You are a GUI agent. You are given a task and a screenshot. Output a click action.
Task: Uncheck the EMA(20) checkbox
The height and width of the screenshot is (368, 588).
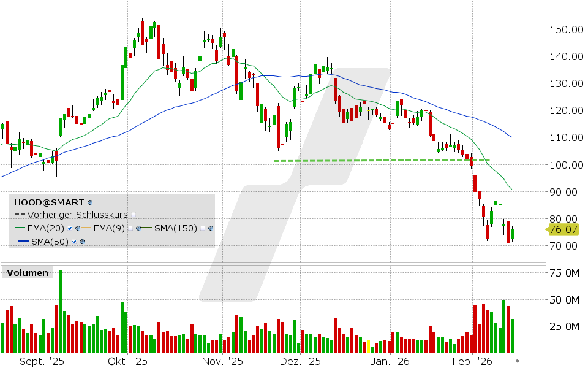coord(71,228)
